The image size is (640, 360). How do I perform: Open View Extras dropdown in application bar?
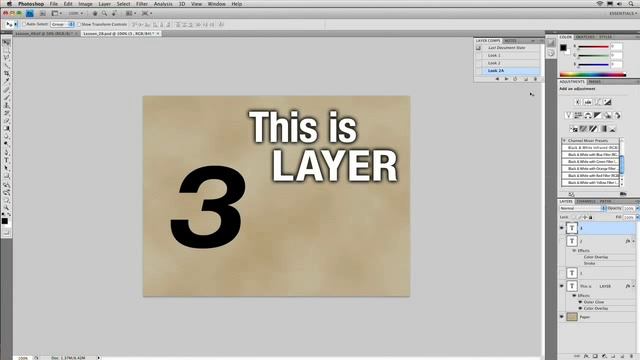[x=57, y=13]
